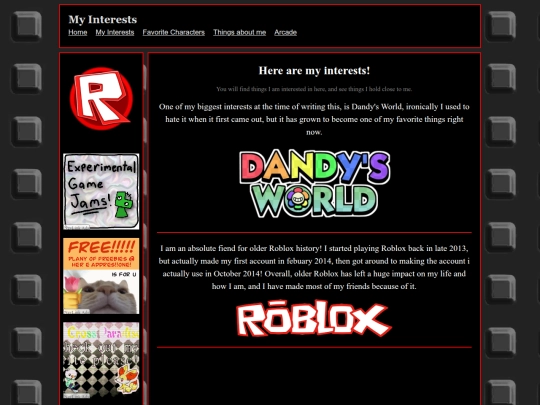Click paragraph starting 'I am an absolute fiend'
Image resolution: width=540 pixels, height=405 pixels.
(x=314, y=267)
